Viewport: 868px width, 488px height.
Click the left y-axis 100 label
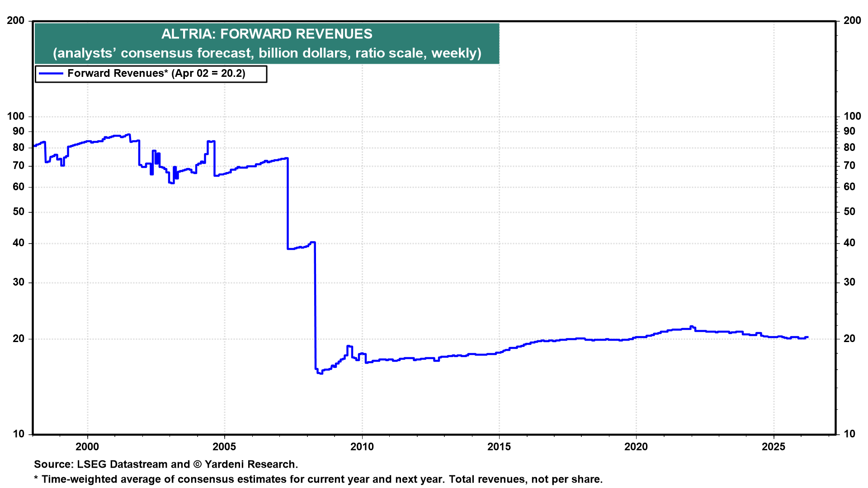coord(16,117)
